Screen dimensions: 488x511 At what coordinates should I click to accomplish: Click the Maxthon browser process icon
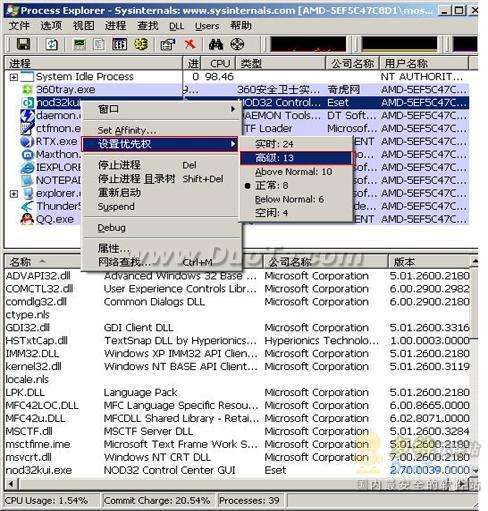27,154
